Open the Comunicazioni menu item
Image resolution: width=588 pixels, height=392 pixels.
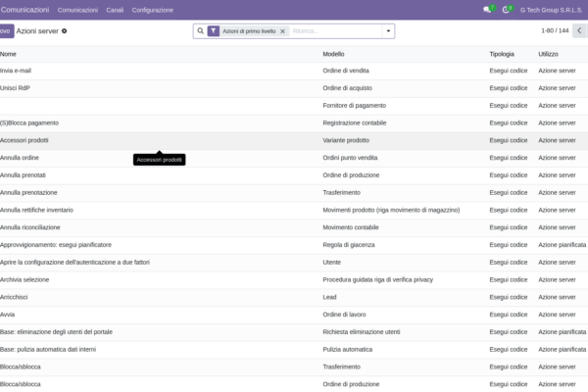click(77, 10)
